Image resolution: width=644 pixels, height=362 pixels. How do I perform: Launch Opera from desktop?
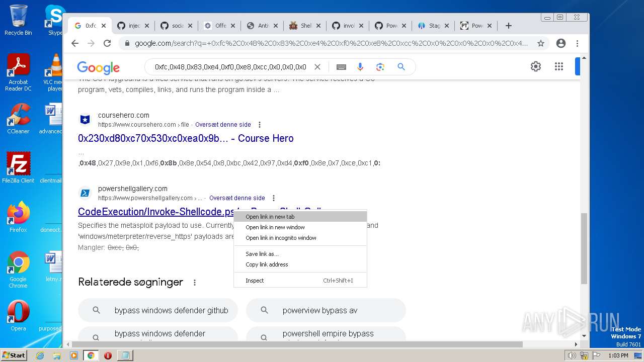click(x=18, y=316)
